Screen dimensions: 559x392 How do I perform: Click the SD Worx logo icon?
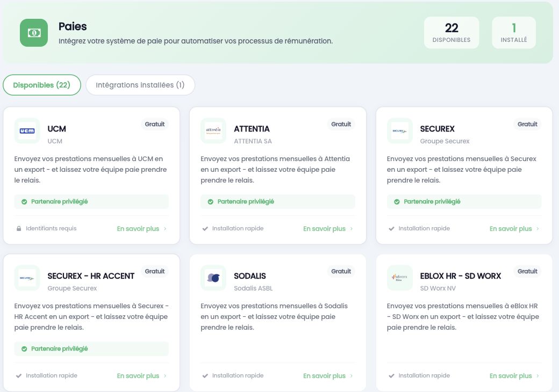[x=400, y=278]
